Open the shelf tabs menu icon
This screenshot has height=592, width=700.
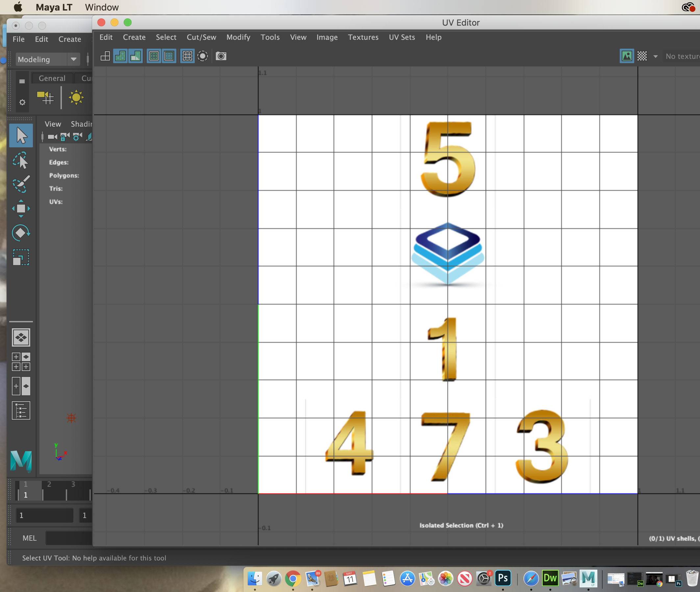coord(22,81)
